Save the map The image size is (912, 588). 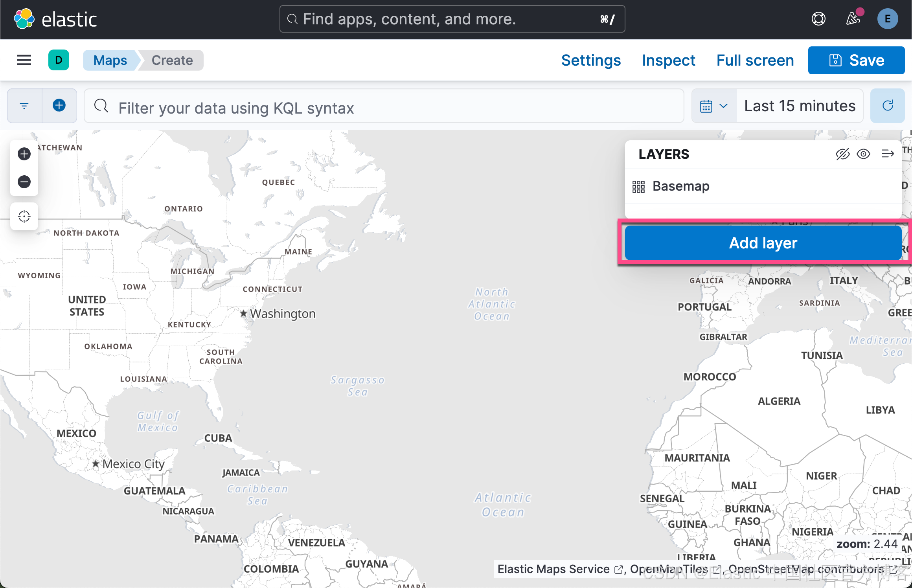click(x=857, y=60)
